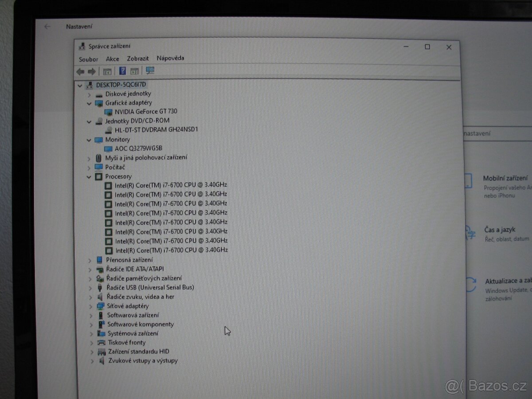Screen dimensions: 532x399
Task: Click the back arrow in Nastavení window
Action: pos(47,27)
